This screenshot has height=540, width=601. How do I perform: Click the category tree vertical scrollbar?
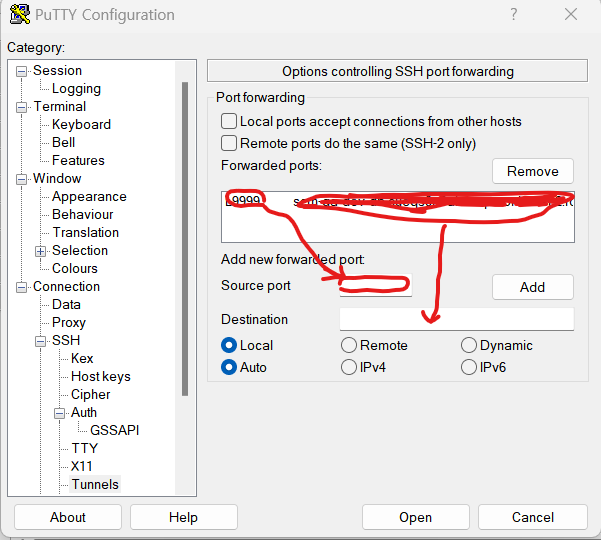(185, 239)
